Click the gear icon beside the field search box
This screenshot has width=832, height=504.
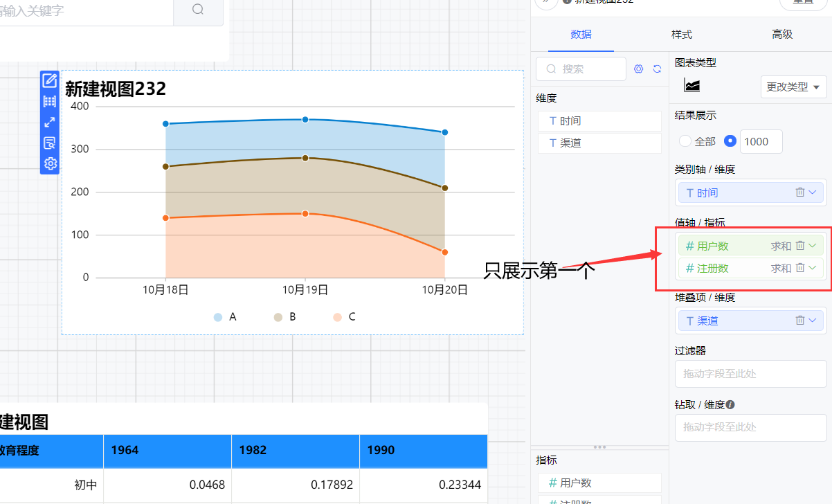(x=638, y=69)
